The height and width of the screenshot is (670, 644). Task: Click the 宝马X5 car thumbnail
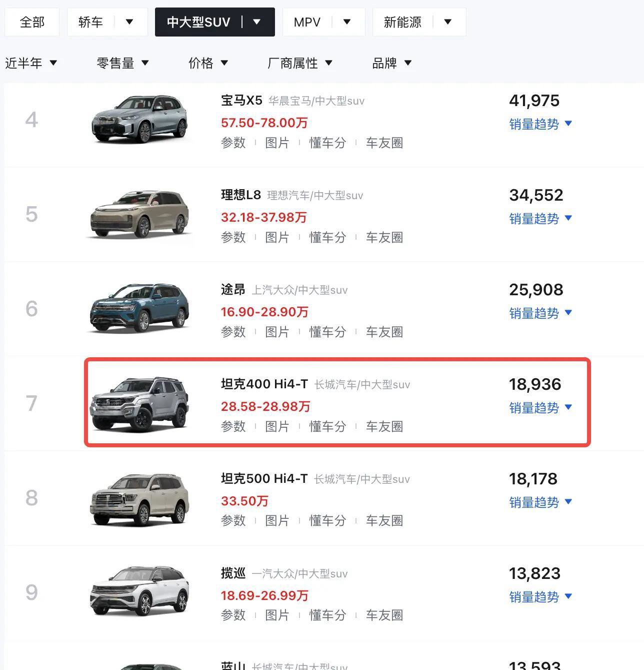click(x=139, y=119)
